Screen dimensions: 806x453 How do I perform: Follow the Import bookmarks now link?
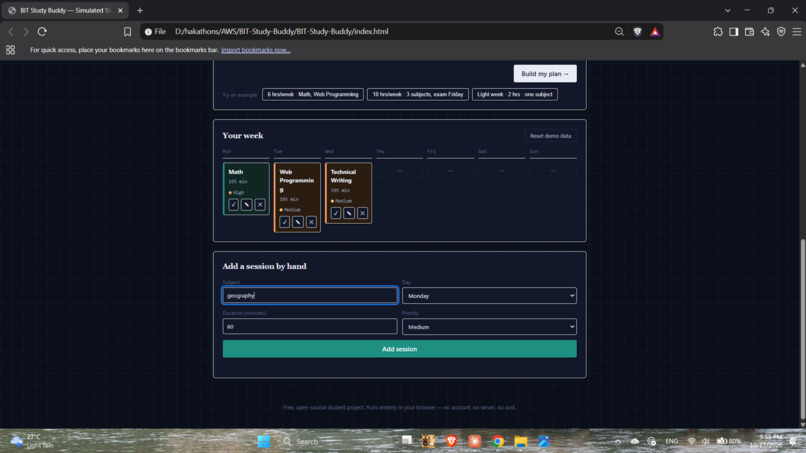pyautogui.click(x=255, y=50)
